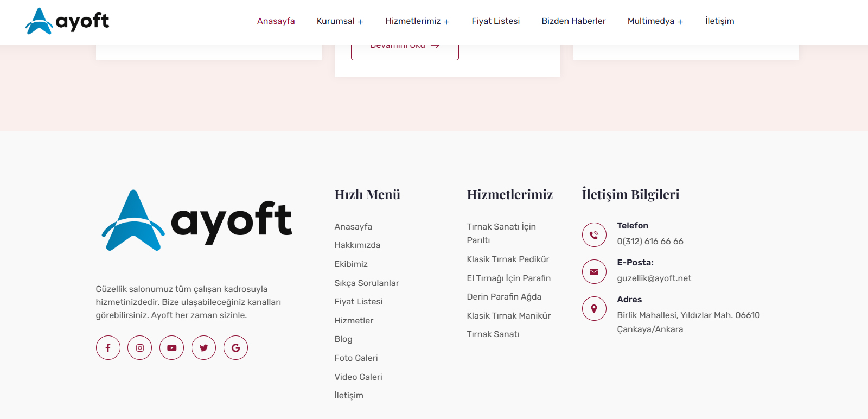The width and height of the screenshot is (868, 419).
Task: Open İletişim link in Hızlı Menü
Action: pyautogui.click(x=349, y=396)
